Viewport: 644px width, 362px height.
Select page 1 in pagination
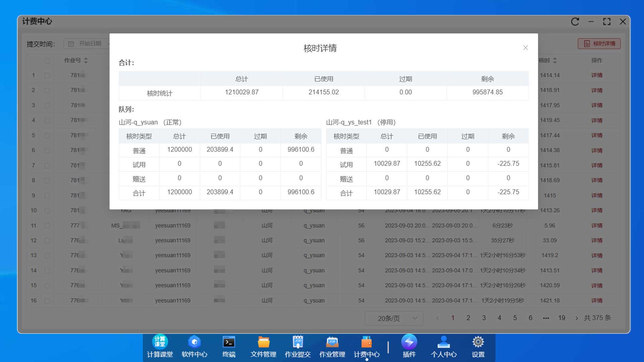[453, 318]
